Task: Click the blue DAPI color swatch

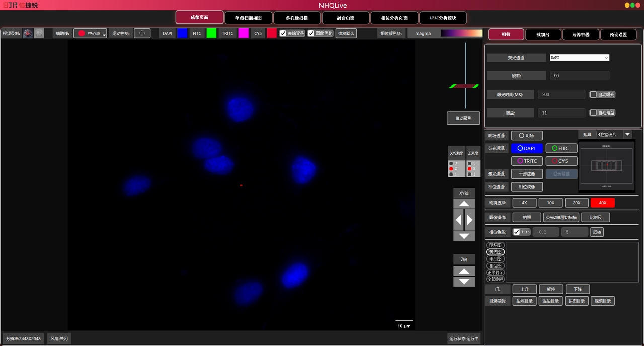Action: tap(182, 33)
